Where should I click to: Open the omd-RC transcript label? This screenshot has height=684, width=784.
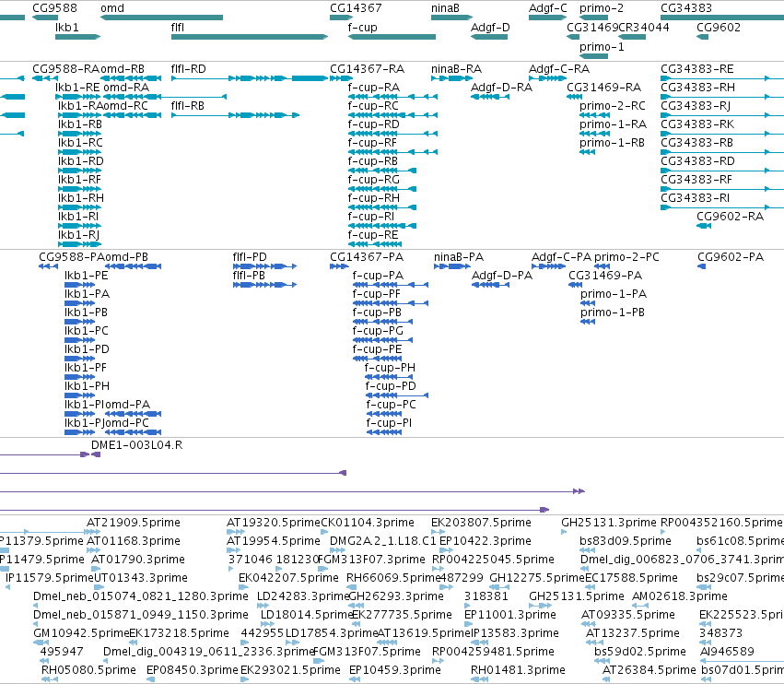tap(126, 106)
